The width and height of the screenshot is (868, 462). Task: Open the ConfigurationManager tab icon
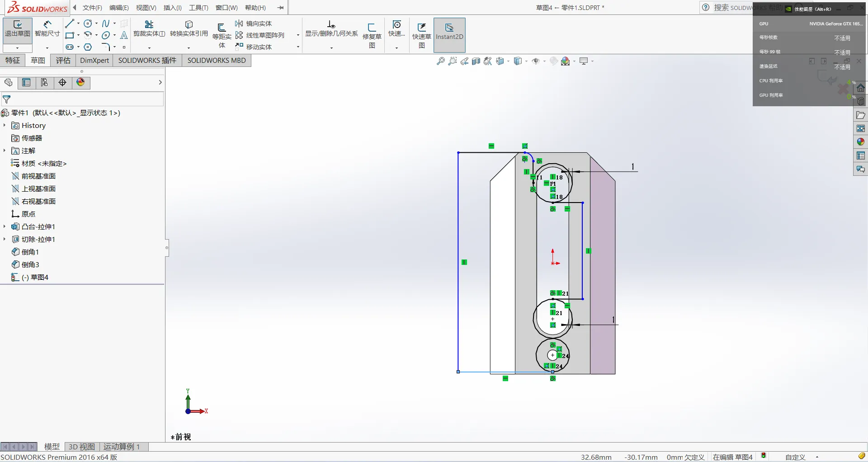(x=44, y=82)
